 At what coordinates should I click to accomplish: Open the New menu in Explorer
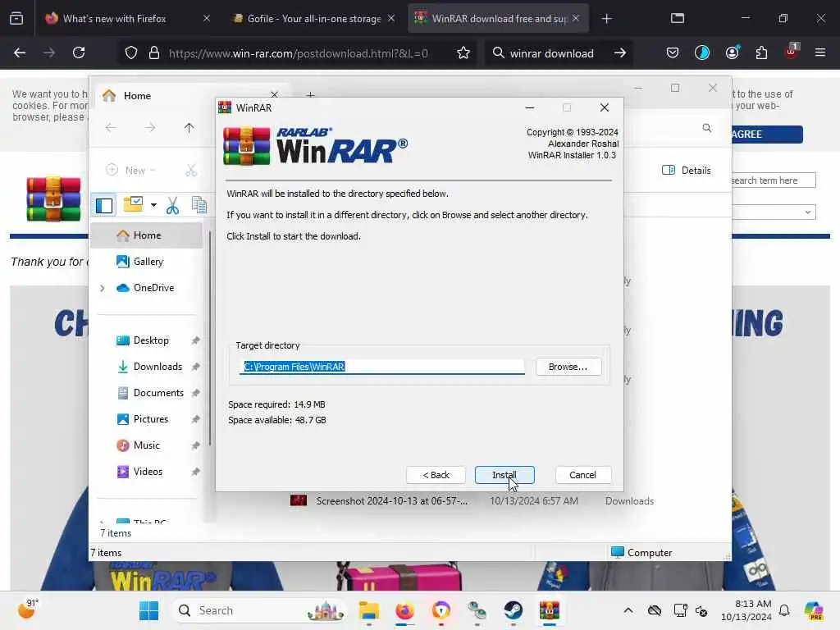click(130, 171)
